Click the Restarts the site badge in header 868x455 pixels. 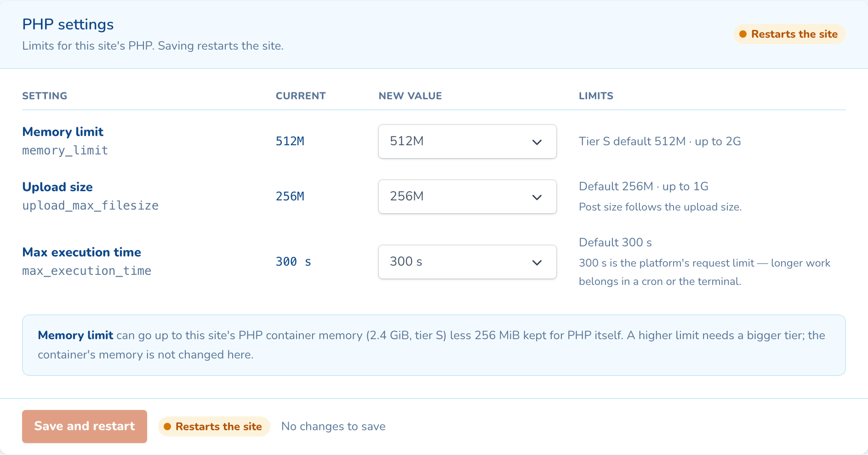pyautogui.click(x=789, y=34)
